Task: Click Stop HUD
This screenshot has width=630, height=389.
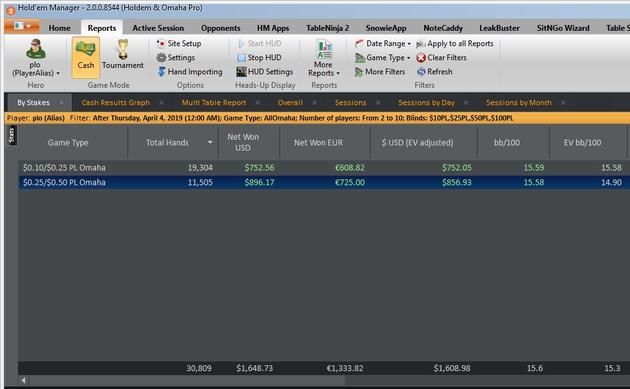Action: 260,57
